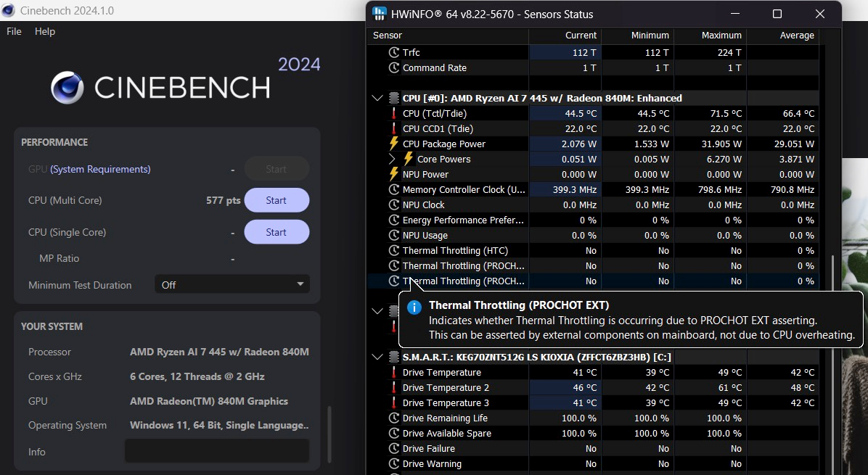The width and height of the screenshot is (868, 475).
Task: Start the CPU (Multi Core) benchmark
Action: pos(277,200)
